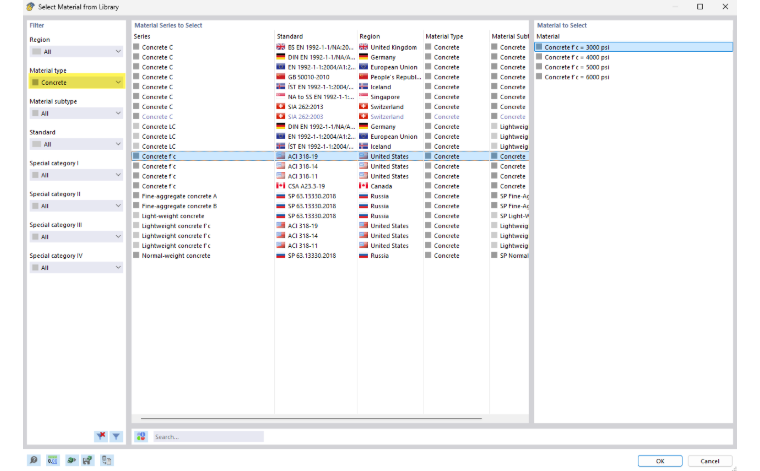
Task: Click the China flag beside GB 50010-2010
Action: (x=281, y=77)
